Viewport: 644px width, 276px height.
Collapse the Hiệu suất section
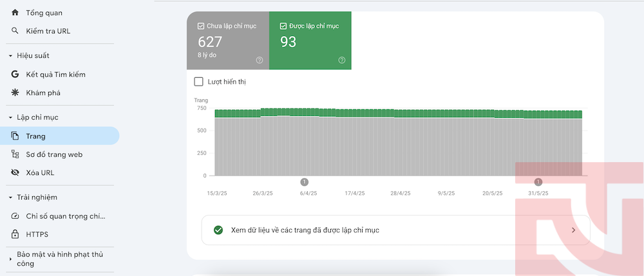click(x=11, y=56)
